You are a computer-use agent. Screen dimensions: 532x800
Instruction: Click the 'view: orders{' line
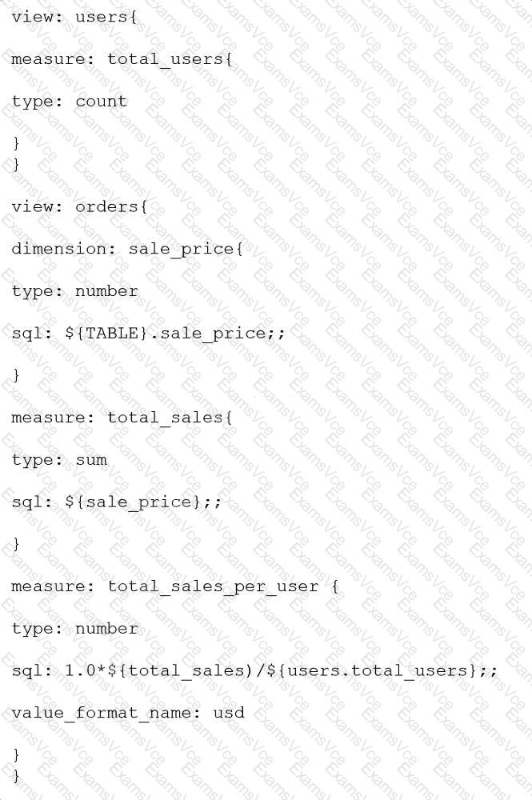click(x=79, y=206)
